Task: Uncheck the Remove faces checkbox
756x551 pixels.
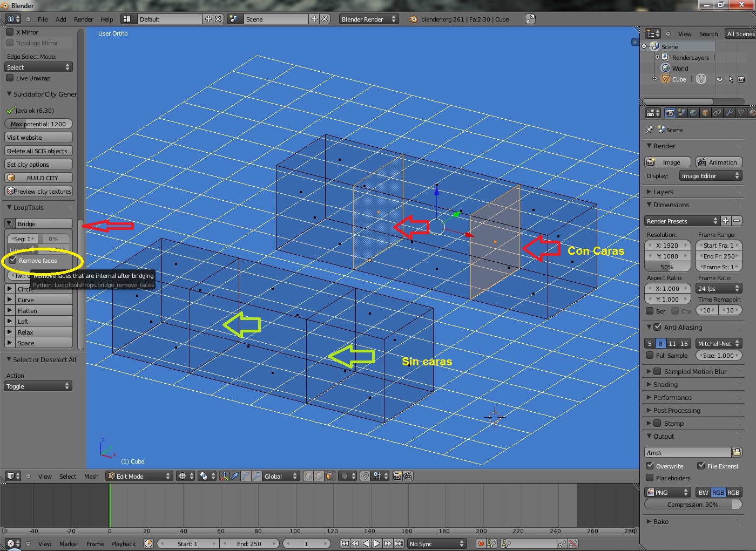Action: click(13, 260)
